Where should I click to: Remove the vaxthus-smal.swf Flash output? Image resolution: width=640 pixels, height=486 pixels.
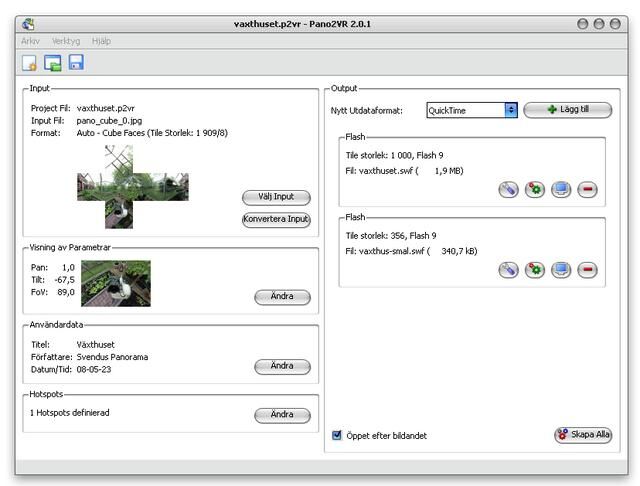[x=587, y=269]
